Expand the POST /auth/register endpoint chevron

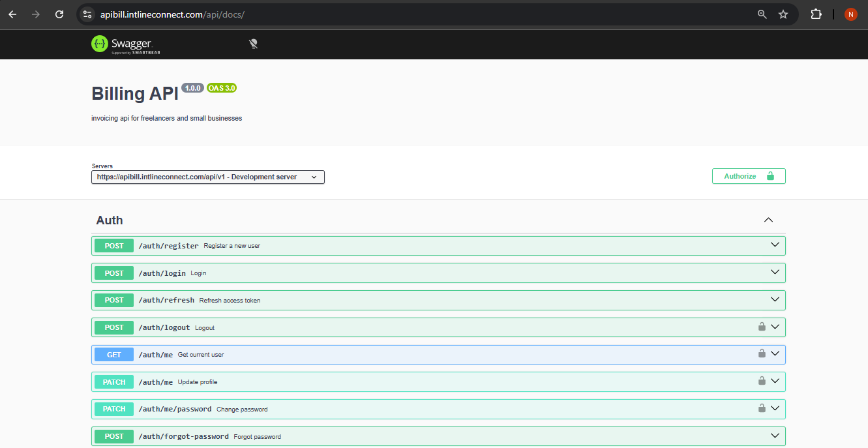[x=775, y=245]
